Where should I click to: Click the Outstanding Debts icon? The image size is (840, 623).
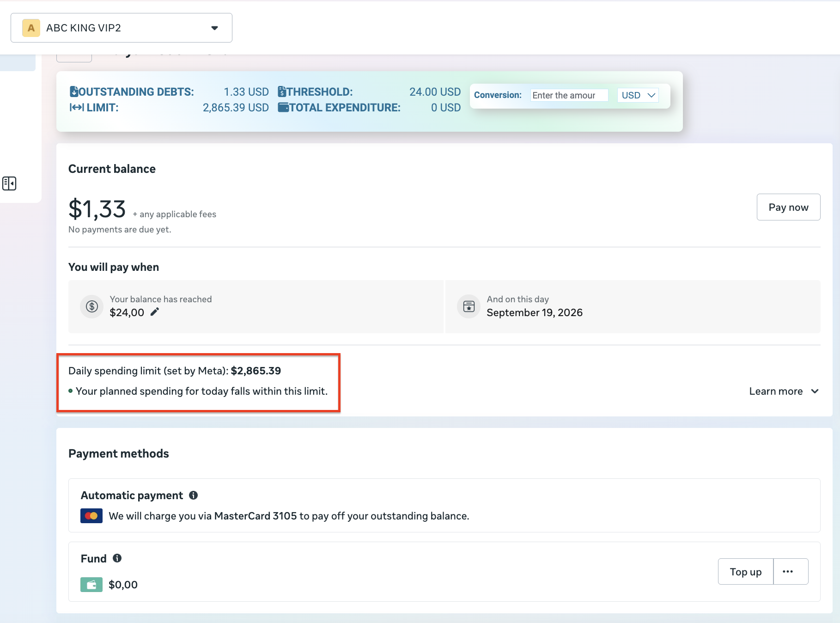[73, 92]
